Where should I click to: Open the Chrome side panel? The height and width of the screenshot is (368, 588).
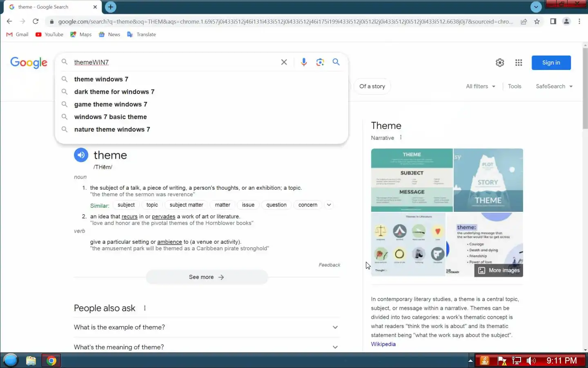(x=553, y=21)
